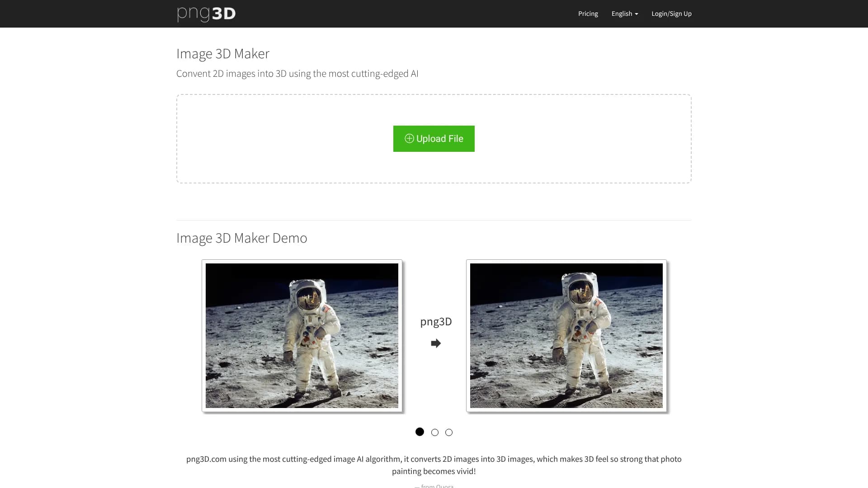The height and width of the screenshot is (488, 868).
Task: Select the first carousel navigation dot
Action: pos(420,432)
